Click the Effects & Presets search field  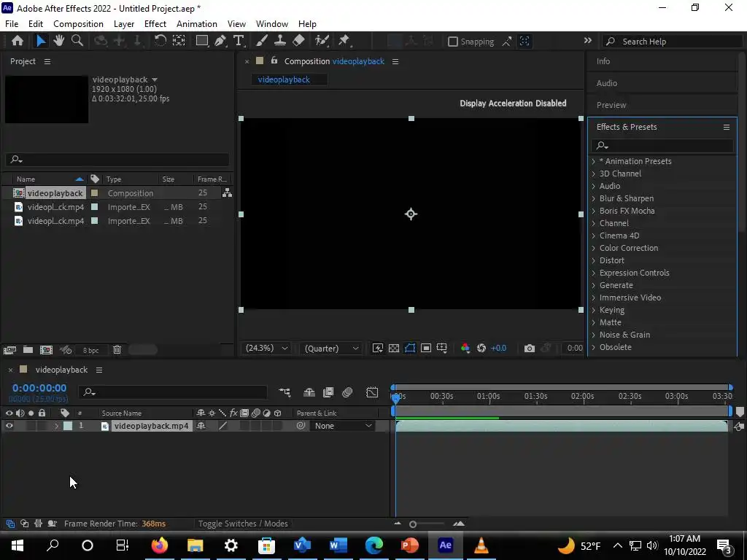click(662, 146)
